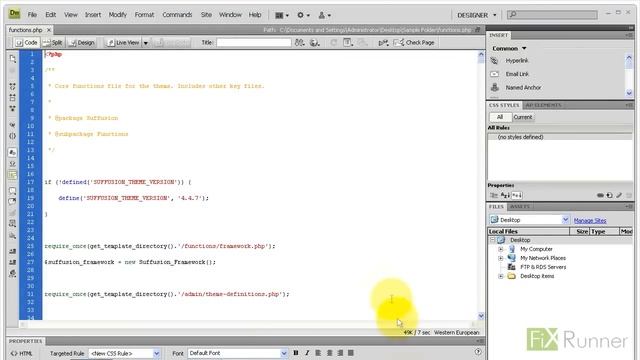Open the DESIGNER workspace switcher
The image size is (640, 360).
476,15
